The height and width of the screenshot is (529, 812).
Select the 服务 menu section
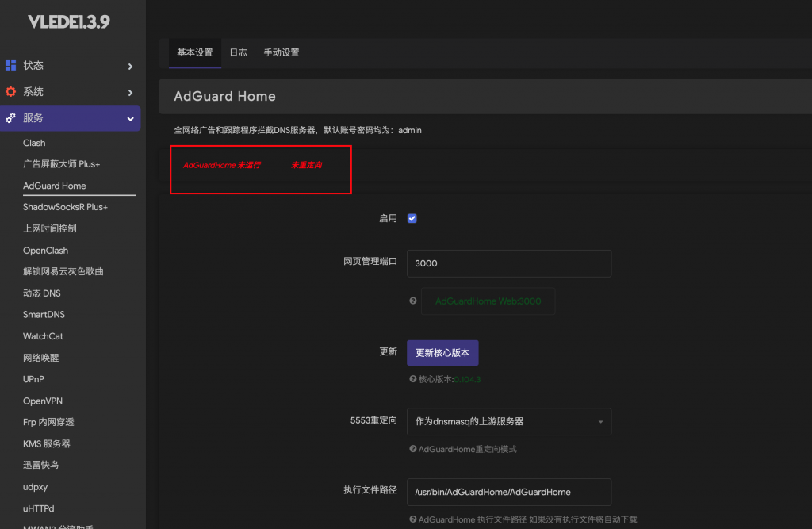(x=71, y=119)
